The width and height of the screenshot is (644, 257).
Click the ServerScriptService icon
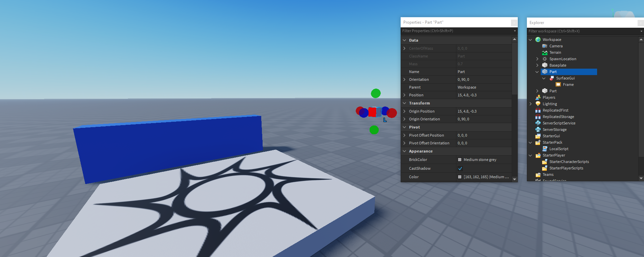tap(538, 123)
